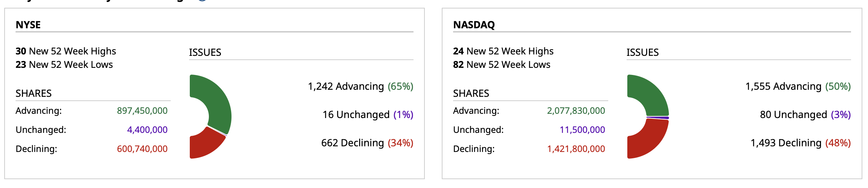Select the 1,555 Advancing (50%) legend entry

coord(798,87)
